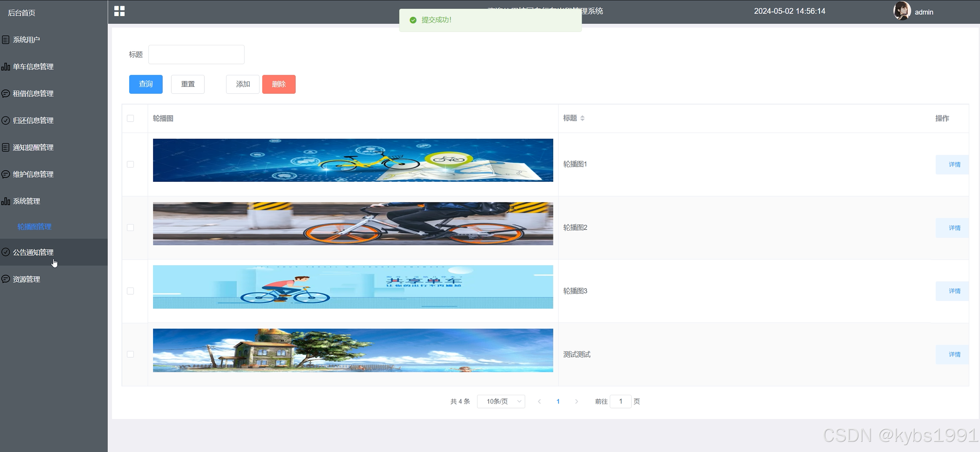Click the next page arrow in pagination
Viewport: 980px width, 452px height.
576,401
